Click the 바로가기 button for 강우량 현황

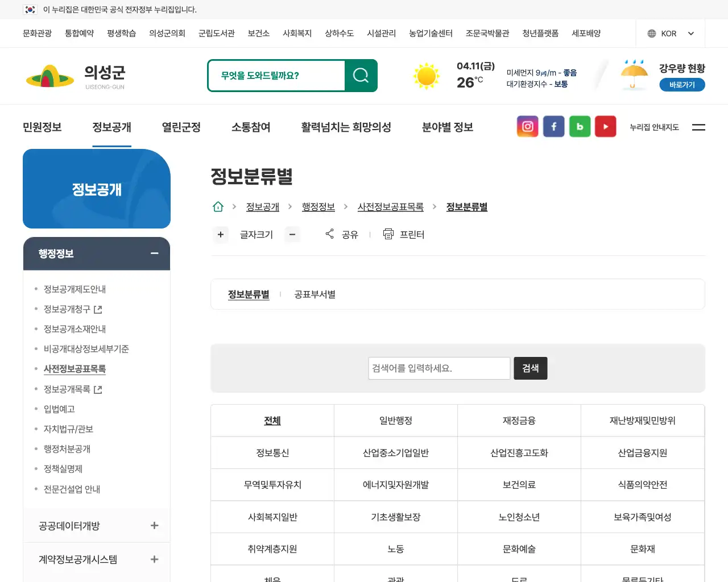[682, 84]
